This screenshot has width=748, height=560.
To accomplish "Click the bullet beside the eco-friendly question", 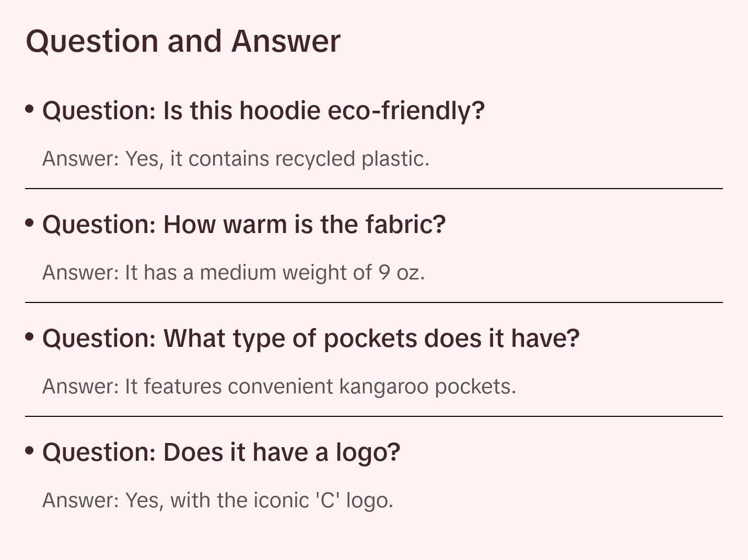I will coord(30,109).
